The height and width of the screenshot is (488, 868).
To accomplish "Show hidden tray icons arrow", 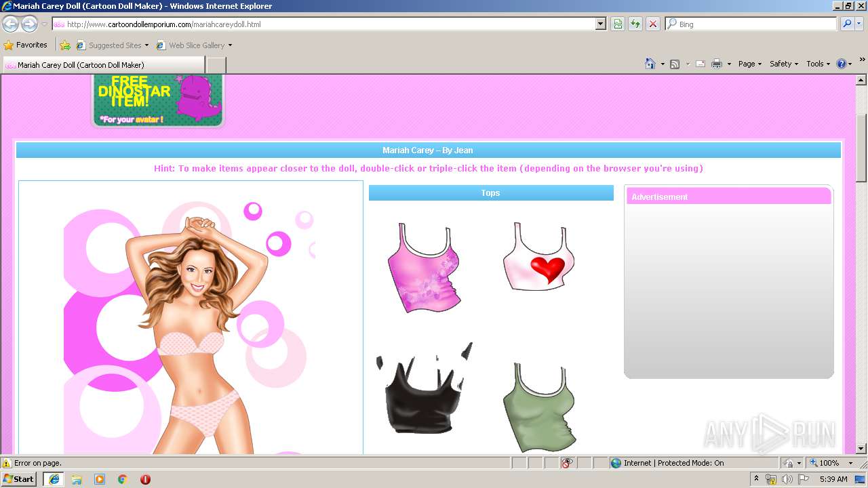I will (x=757, y=479).
